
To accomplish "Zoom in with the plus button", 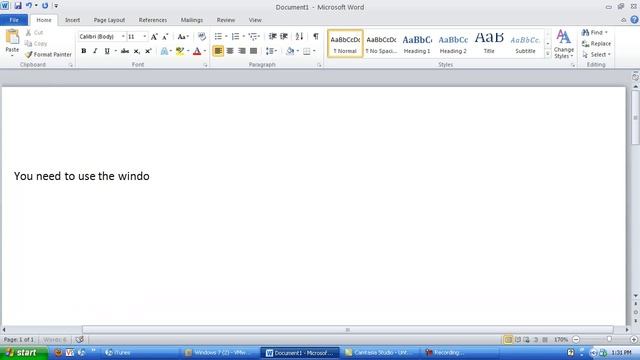I will (634, 339).
